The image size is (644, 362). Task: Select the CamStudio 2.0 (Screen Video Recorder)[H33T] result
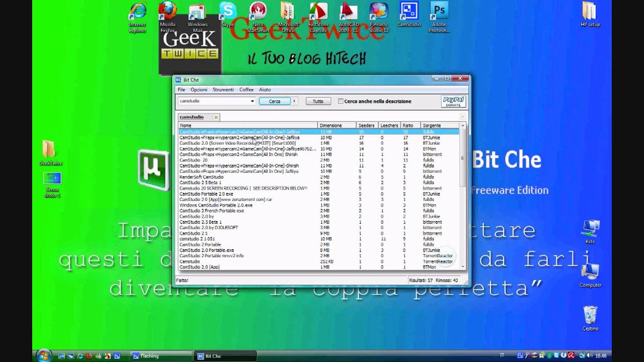[x=319, y=143]
